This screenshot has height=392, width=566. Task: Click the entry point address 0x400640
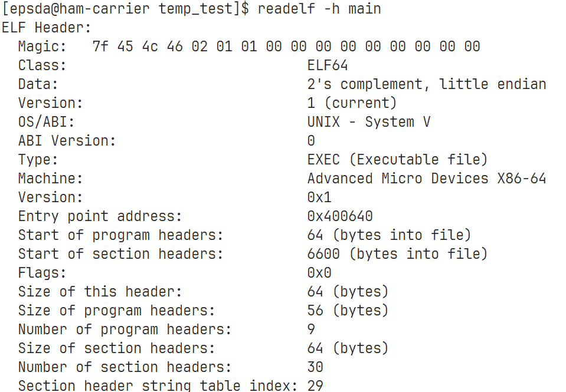[x=340, y=216]
